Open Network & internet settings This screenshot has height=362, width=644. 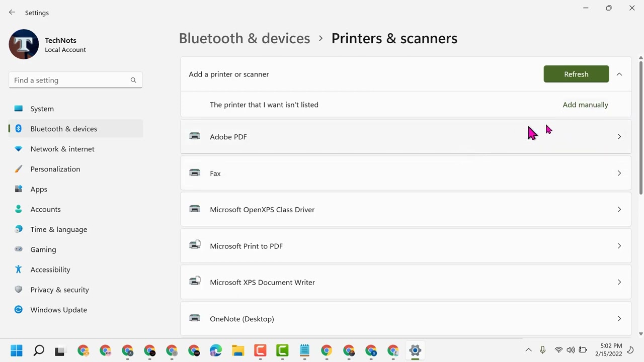(75, 149)
